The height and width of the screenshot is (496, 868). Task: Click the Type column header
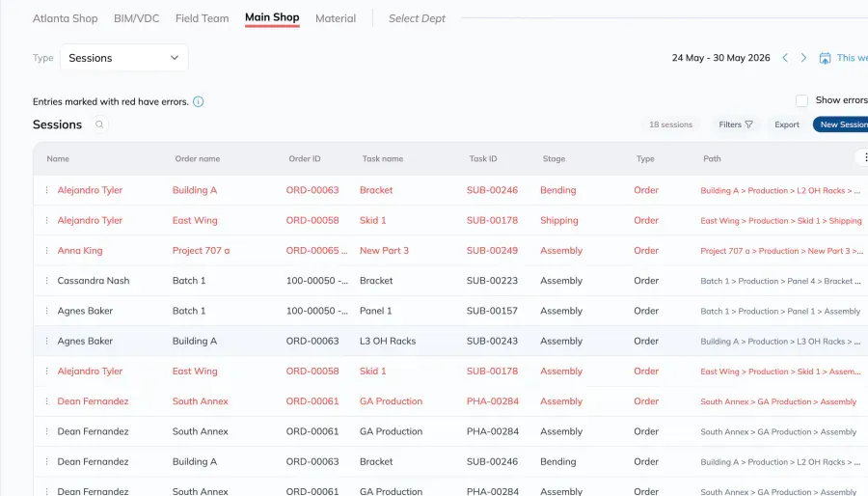pos(645,159)
